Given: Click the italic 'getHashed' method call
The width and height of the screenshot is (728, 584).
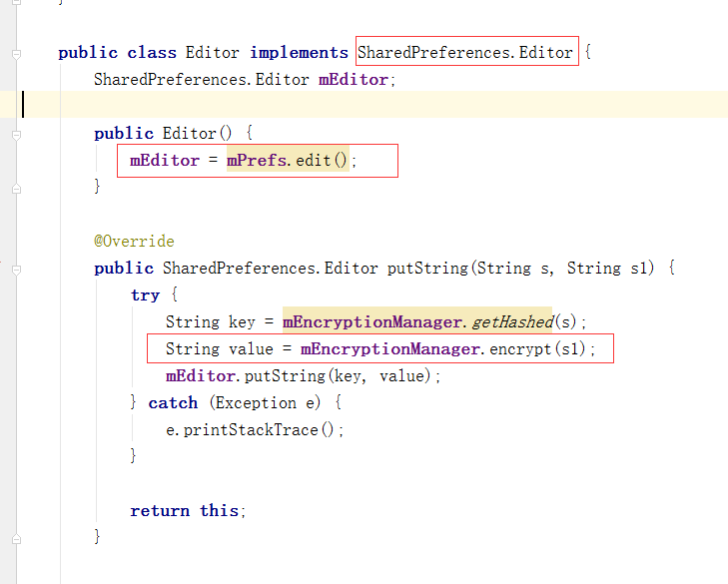Looking at the screenshot, I should pos(512,322).
